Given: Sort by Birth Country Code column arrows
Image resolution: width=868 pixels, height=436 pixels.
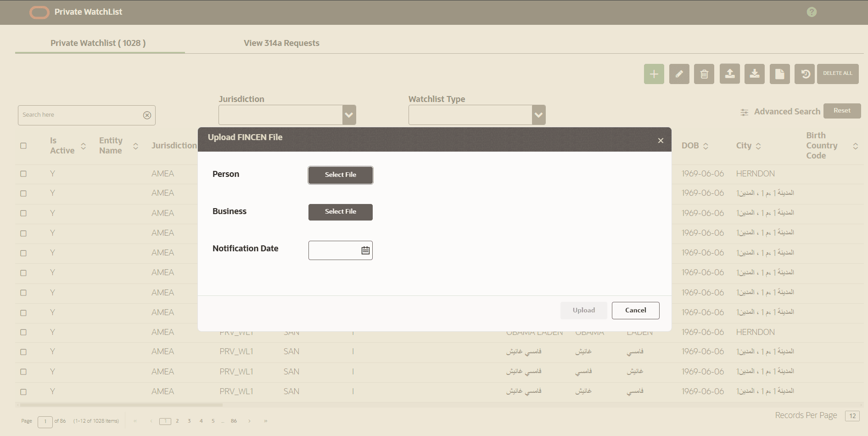Looking at the screenshot, I should click(x=856, y=146).
